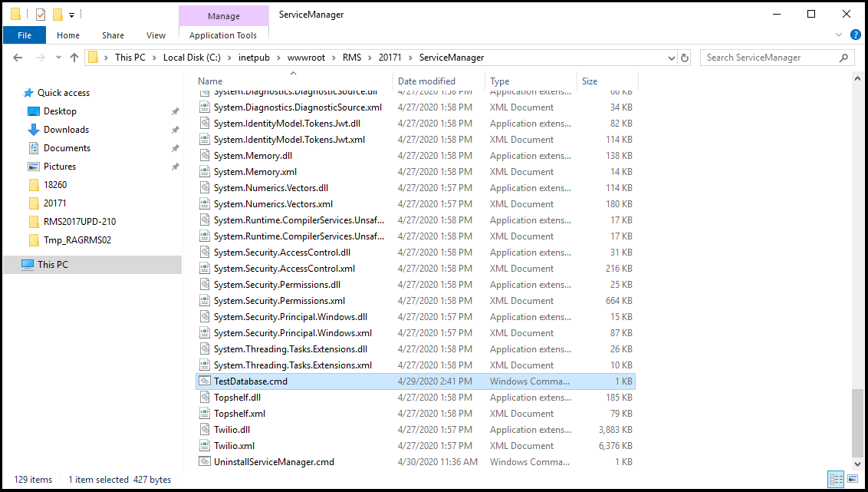868x492 pixels.
Task: Select Topshelf.dll file
Action: point(237,398)
